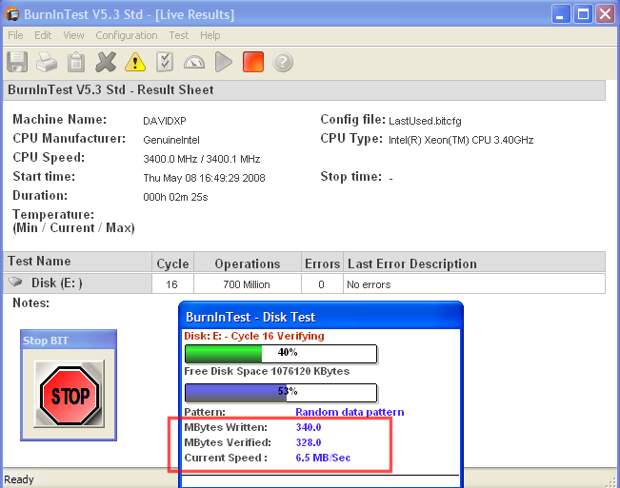
Task: Click the GenuineIntel manufacturer value
Action: pyautogui.click(x=171, y=140)
